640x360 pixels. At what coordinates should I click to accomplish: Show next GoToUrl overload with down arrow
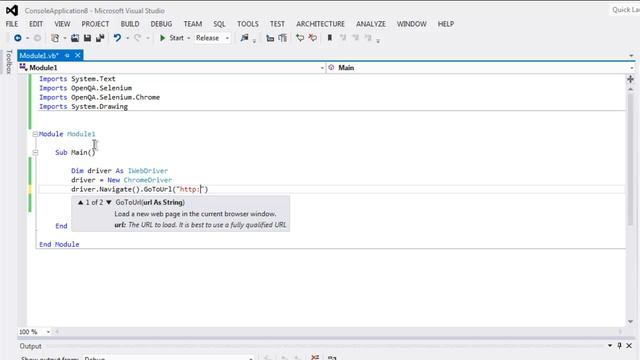point(109,202)
